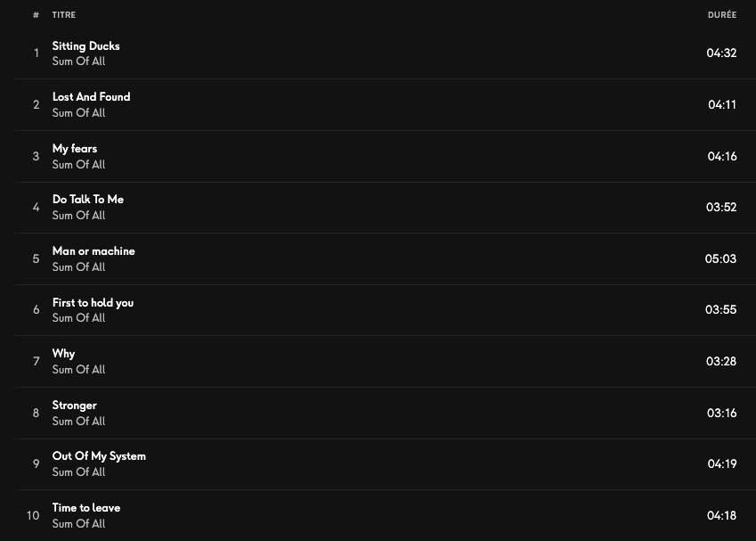The image size is (756, 541).
Task: Select the "Man or machine" track title
Action: (93, 251)
